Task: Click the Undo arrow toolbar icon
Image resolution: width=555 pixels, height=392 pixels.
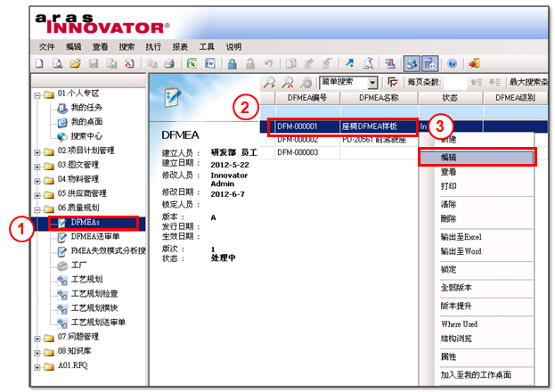Action: (x=269, y=64)
